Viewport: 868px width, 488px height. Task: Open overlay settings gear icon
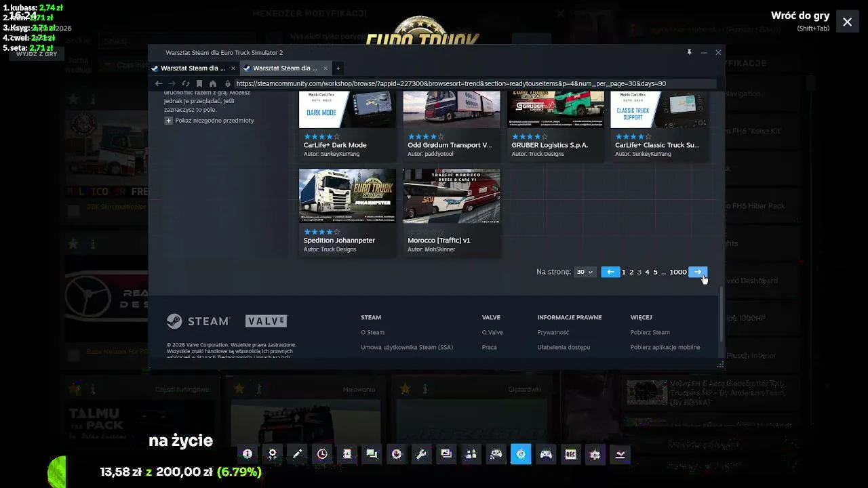(273, 454)
